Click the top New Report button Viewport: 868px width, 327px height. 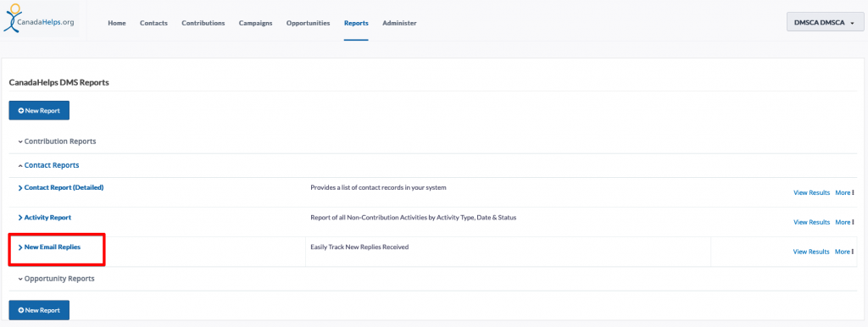point(39,111)
